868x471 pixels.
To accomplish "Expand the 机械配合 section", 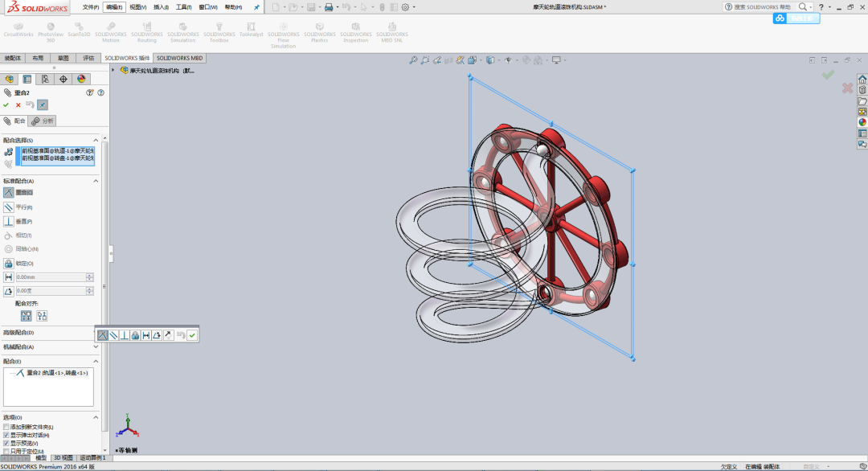I will coord(96,347).
